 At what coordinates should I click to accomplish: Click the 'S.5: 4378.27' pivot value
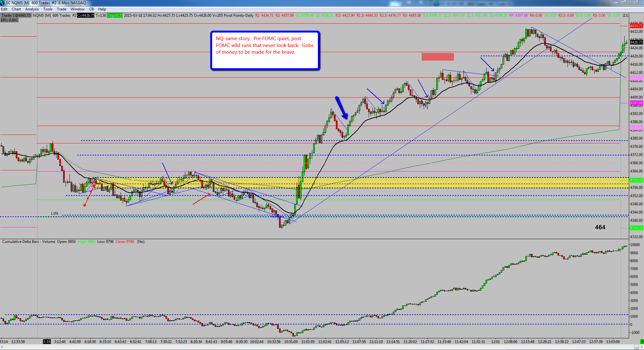433,15
